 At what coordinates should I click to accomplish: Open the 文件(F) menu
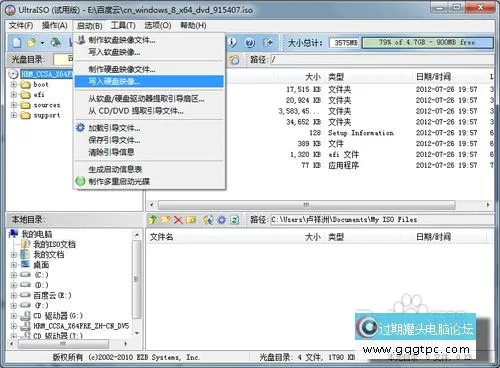[x=21, y=26]
